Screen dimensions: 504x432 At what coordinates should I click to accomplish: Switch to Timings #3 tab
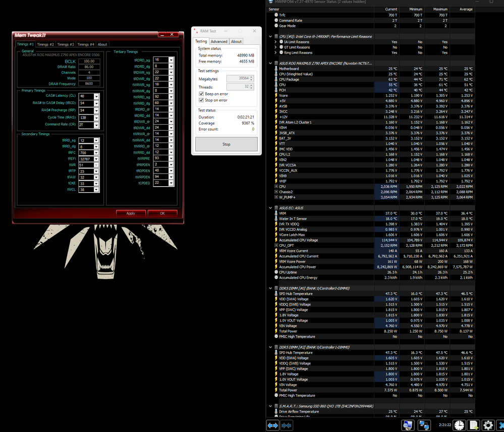pyautogui.click(x=66, y=44)
